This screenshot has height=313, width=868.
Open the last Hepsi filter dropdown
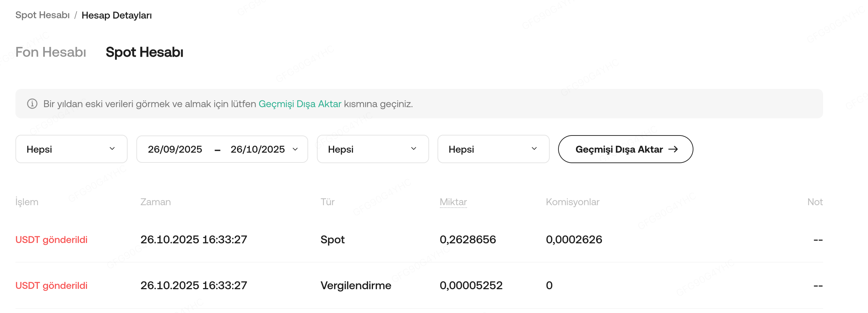pyautogui.click(x=493, y=149)
